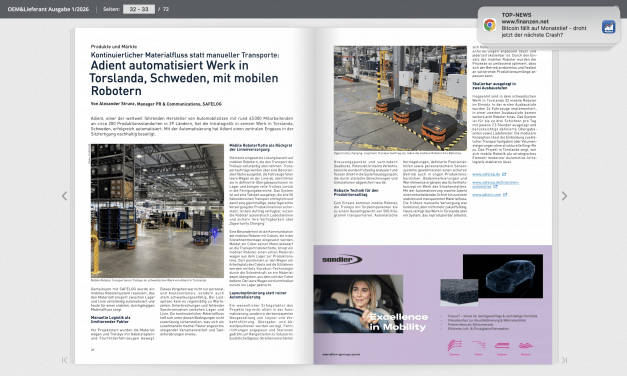Screen dimensions: 627x376
Task: Jump to the first page
Action: (x=64, y=360)
